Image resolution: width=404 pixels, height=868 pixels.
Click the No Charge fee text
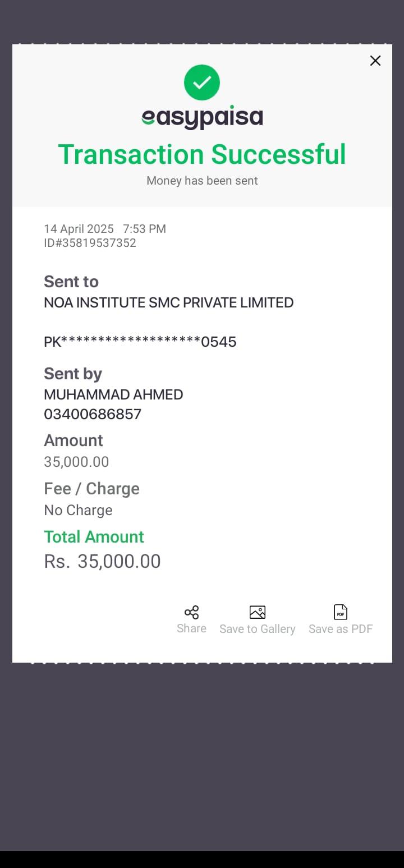[x=78, y=510]
